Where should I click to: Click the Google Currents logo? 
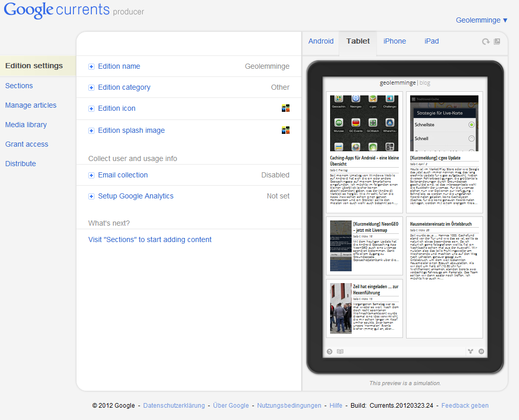pos(74,10)
